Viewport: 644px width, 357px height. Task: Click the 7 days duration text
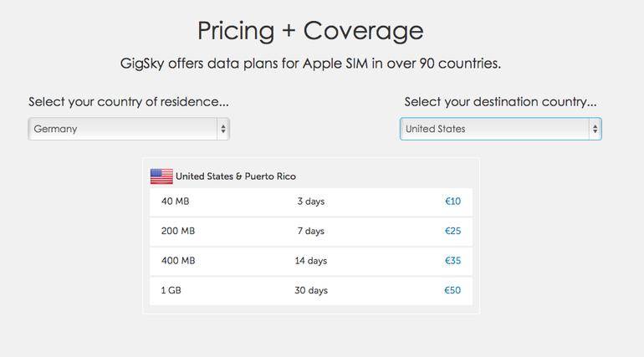(311, 231)
